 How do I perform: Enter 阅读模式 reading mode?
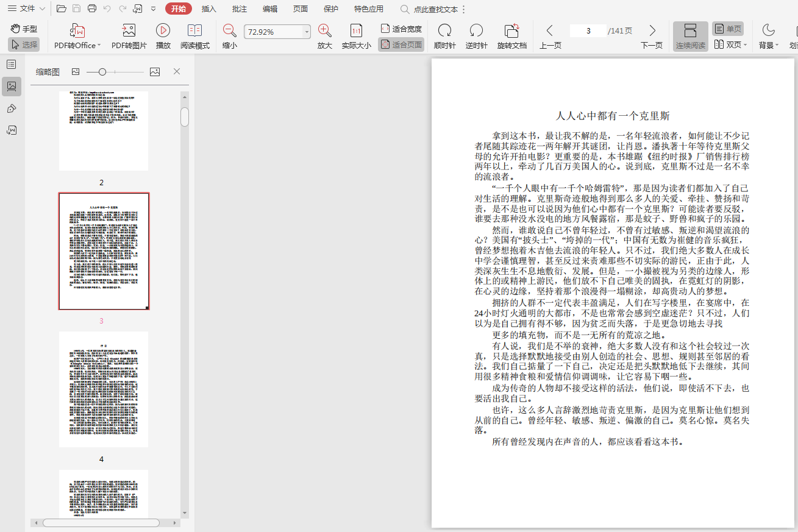click(195, 36)
